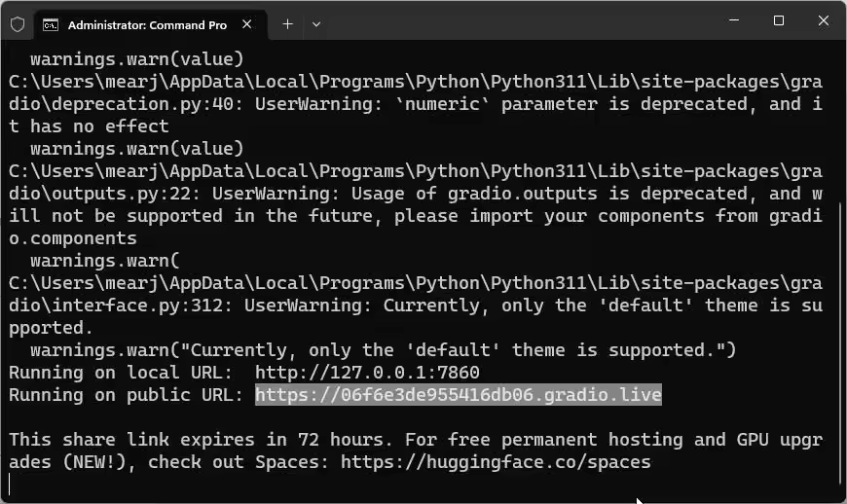The image size is (847, 504).
Task: Maximize the terminal window
Action: (x=779, y=20)
